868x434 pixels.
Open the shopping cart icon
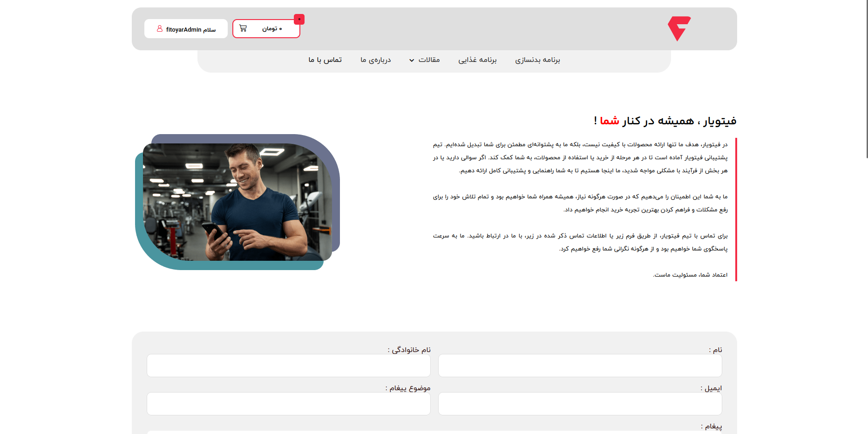(x=243, y=28)
